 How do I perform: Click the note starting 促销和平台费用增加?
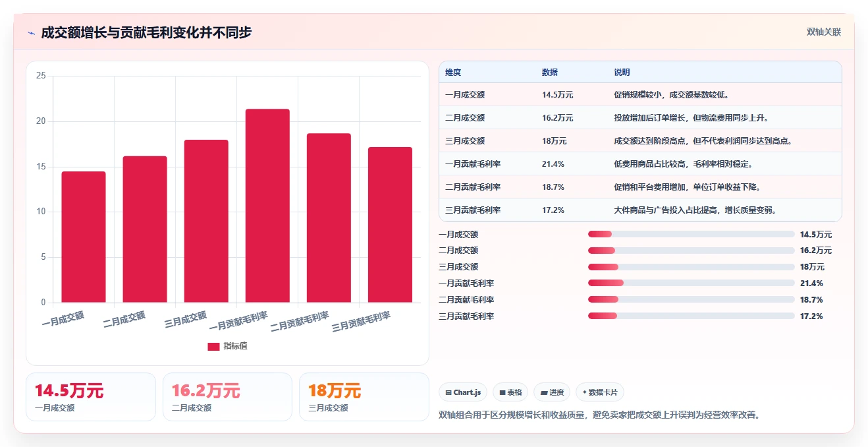687,187
